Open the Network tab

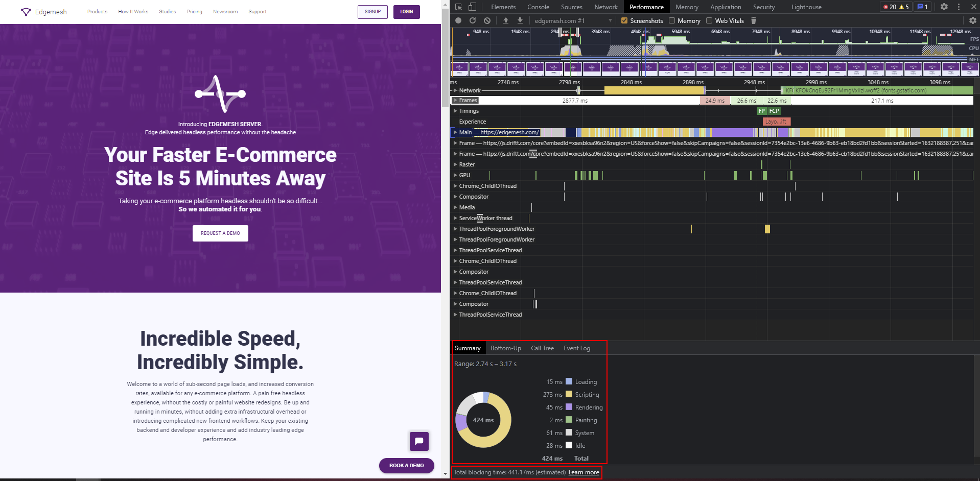(606, 7)
